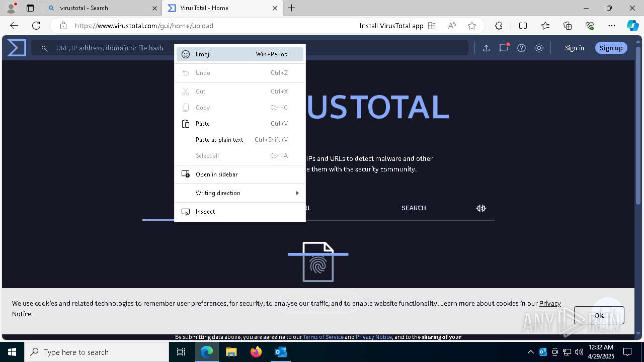This screenshot has width=644, height=362.
Task: Open the Terms of Service link
Action: tap(323, 337)
